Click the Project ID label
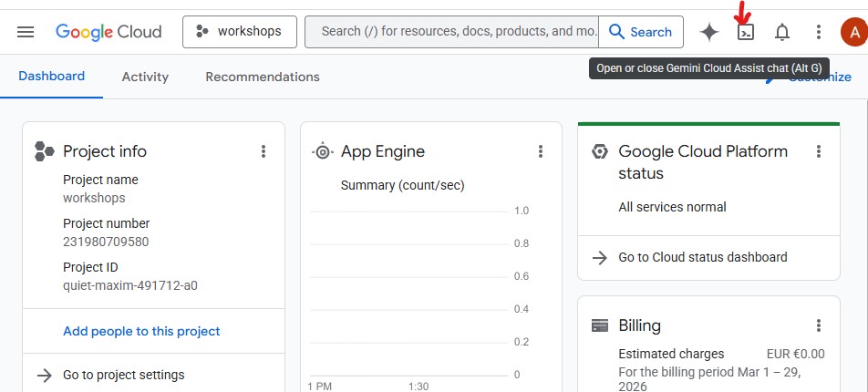Viewport: 868px width, 392px height. (x=90, y=267)
